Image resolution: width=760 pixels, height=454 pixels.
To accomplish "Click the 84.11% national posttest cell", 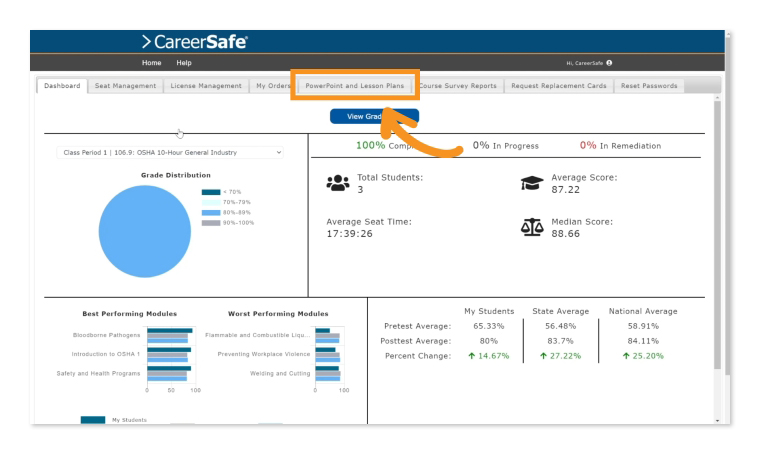I will (x=643, y=341).
